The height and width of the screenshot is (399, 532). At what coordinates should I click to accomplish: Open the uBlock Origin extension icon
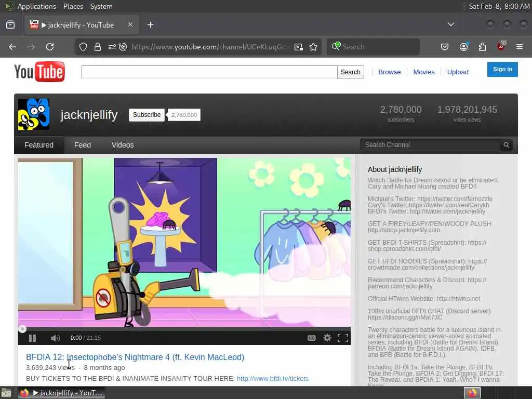pos(501,46)
